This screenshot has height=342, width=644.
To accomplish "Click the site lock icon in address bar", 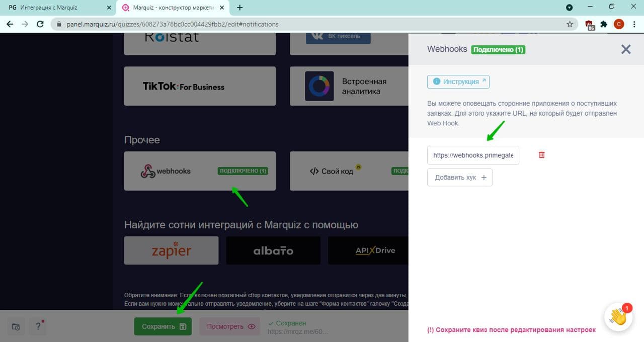I will 59,24.
